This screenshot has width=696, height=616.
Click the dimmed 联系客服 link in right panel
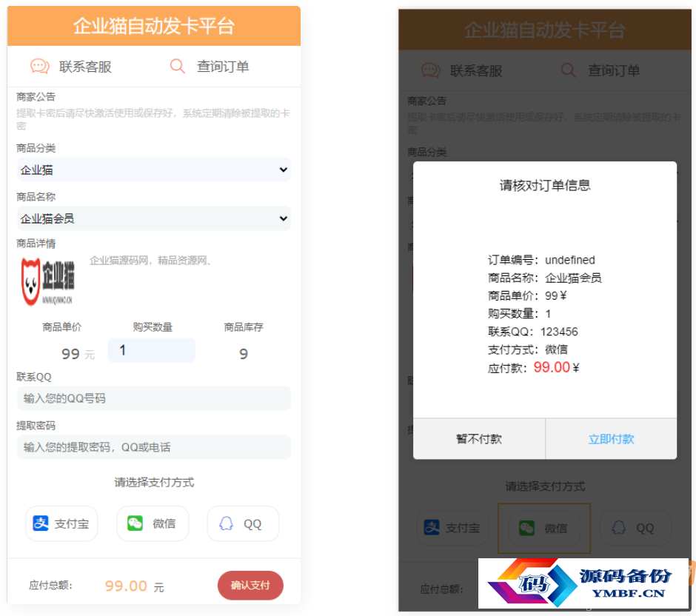pyautogui.click(x=476, y=70)
